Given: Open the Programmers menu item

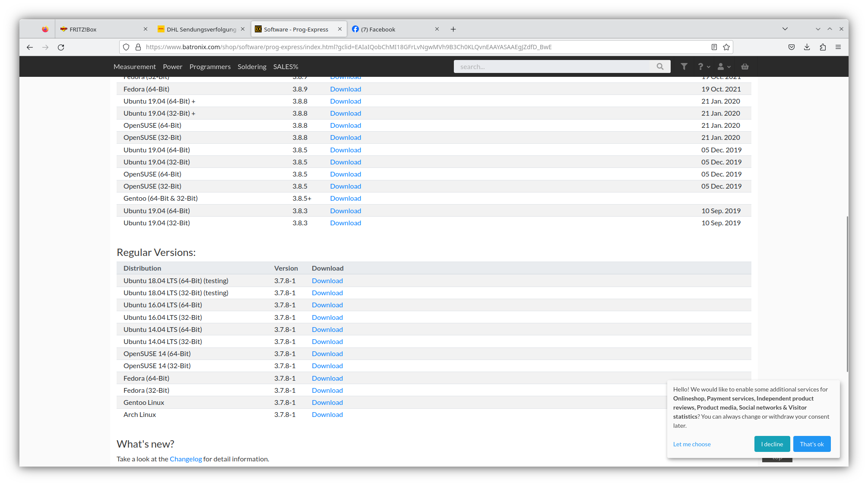Looking at the screenshot, I should [210, 66].
